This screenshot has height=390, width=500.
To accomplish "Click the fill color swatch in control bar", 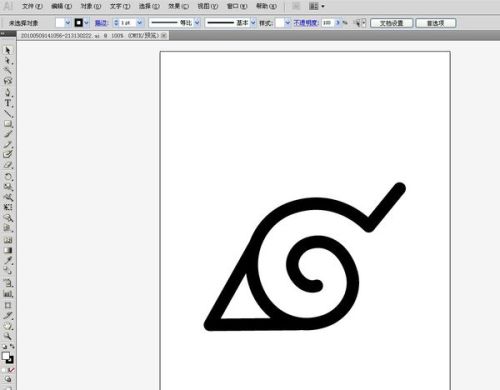I will 60,23.
